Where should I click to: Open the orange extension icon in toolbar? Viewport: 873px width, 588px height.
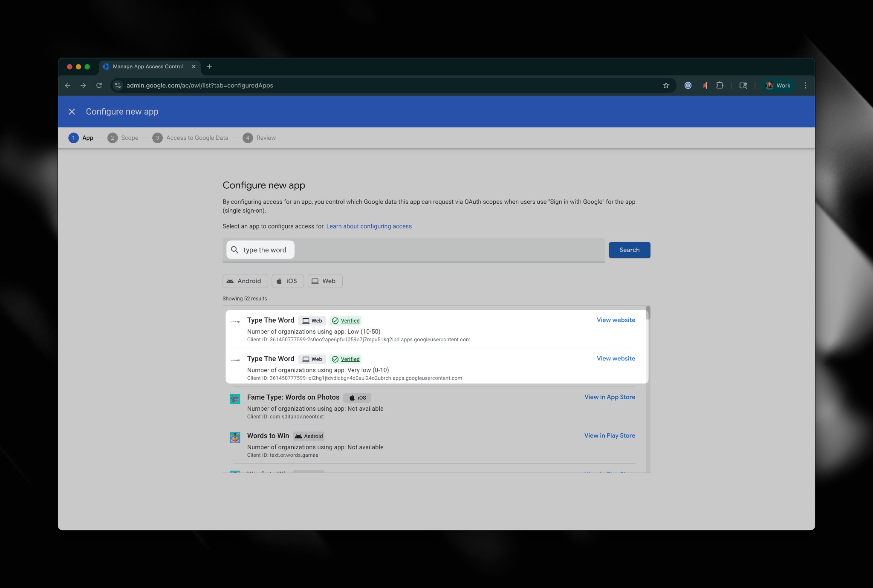pos(704,86)
